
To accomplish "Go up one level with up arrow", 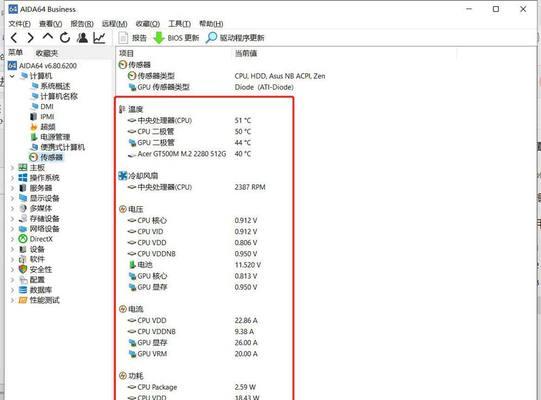I will pyautogui.click(x=48, y=37).
